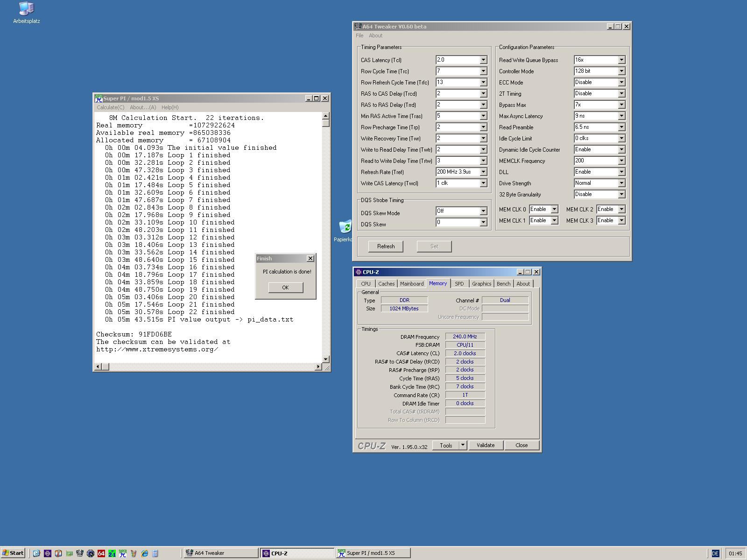747x560 pixels.
Task: Open the Min RAS Active Time (Tras) dropdown
Action: point(483,116)
